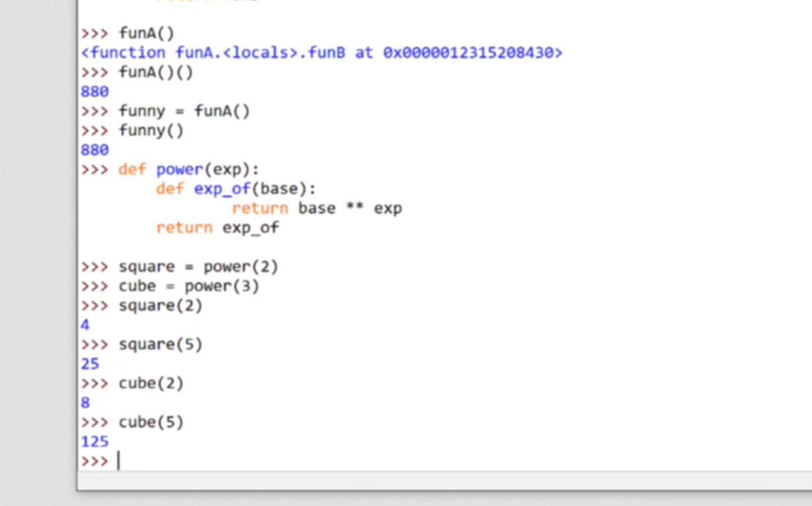
Task: Click the output value 4
Action: (85, 325)
